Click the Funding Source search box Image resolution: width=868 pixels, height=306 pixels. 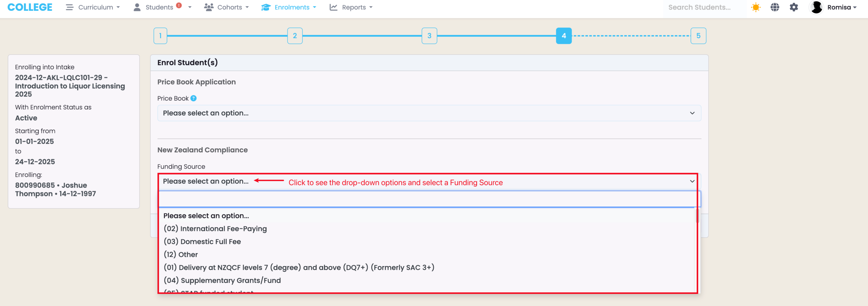point(429,199)
